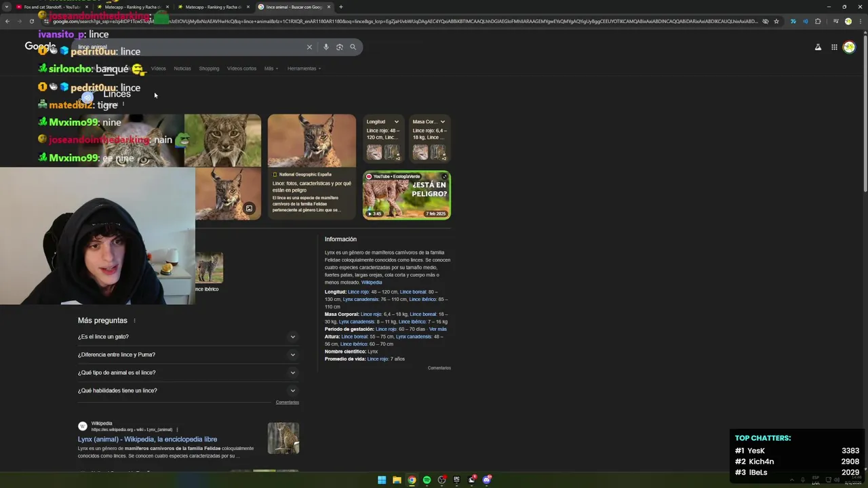Click Wikipedia link in Información text
This screenshot has height=488, width=868.
coord(372,282)
